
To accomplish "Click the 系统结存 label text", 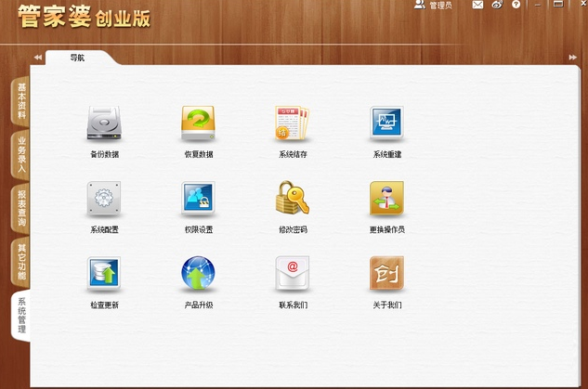I will click(x=293, y=154).
